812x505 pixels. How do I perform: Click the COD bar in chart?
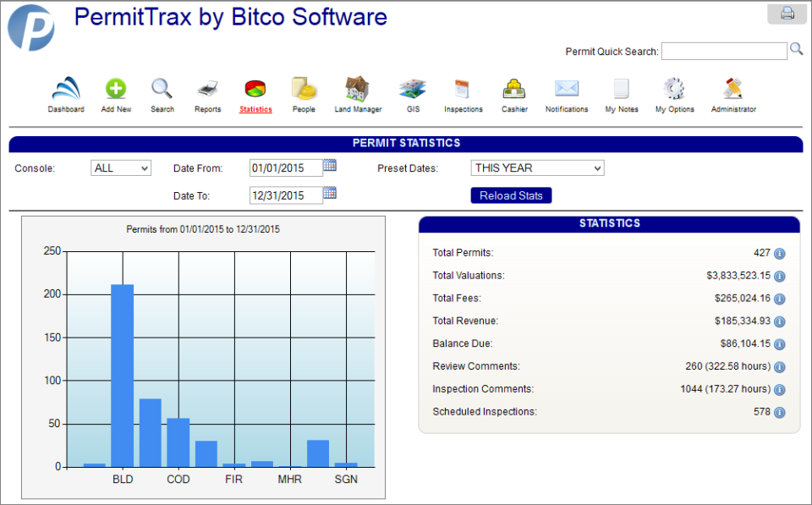pos(178,442)
